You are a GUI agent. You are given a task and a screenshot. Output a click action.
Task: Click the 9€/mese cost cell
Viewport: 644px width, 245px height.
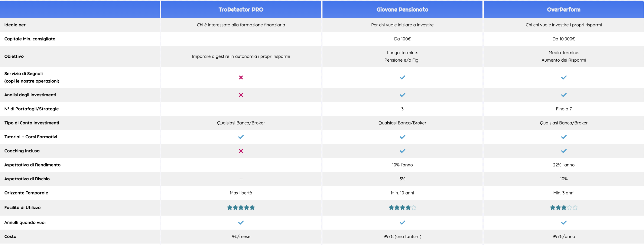click(x=241, y=236)
